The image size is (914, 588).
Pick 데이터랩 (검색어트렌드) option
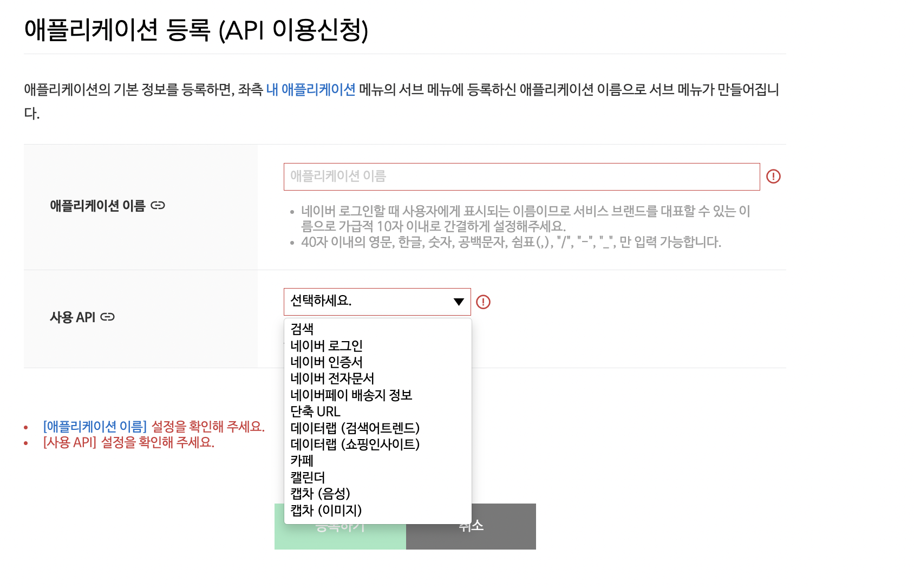(378, 428)
